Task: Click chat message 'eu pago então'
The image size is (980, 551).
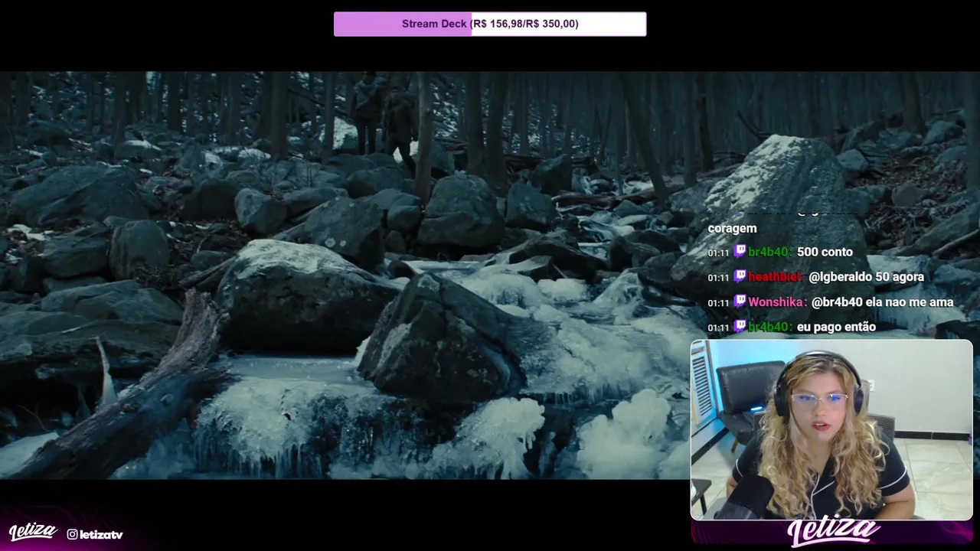Action: pyautogui.click(x=836, y=328)
